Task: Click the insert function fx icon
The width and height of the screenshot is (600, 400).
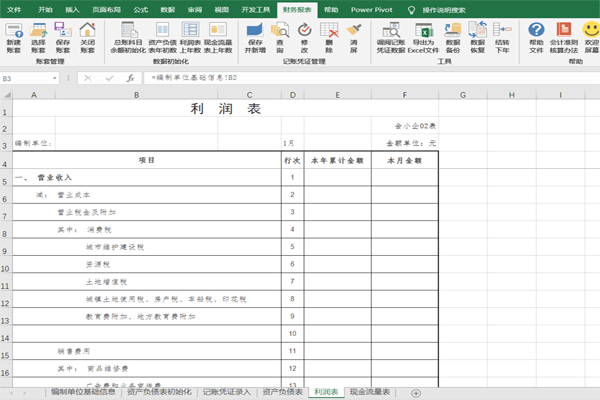Action: (x=130, y=78)
